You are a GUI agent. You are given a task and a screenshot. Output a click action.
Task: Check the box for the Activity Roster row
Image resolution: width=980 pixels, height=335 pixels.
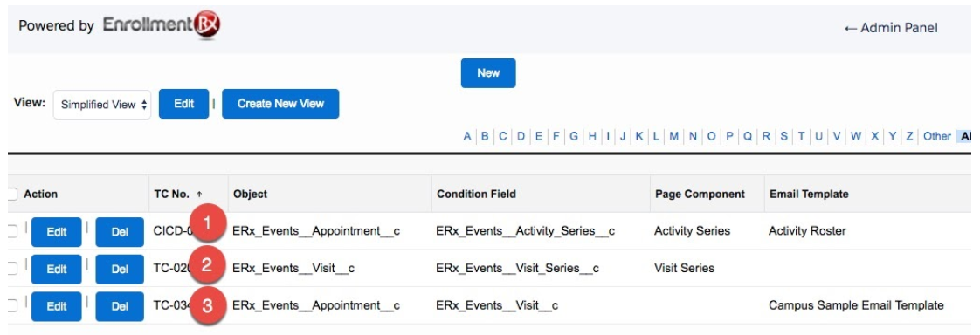pyautogui.click(x=12, y=231)
